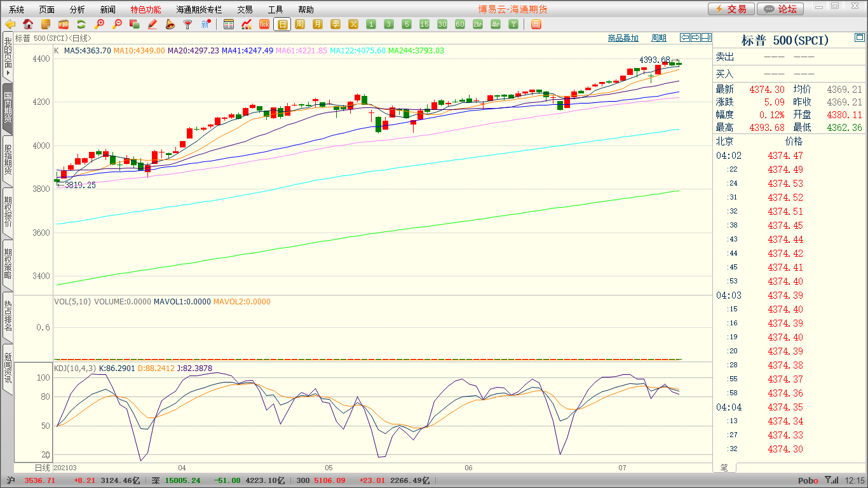Open the home page icon
The image size is (868, 488).
coord(28,24)
